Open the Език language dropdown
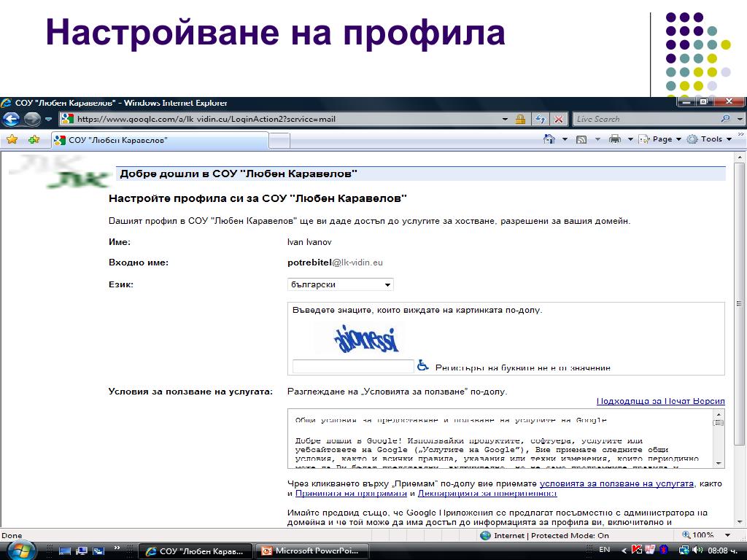The width and height of the screenshot is (747, 560). point(341,285)
